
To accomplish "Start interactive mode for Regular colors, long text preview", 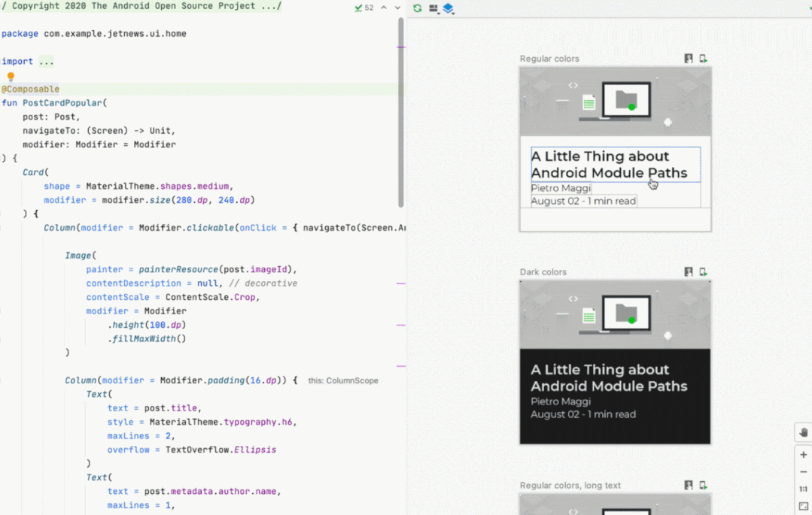I will coord(689,485).
